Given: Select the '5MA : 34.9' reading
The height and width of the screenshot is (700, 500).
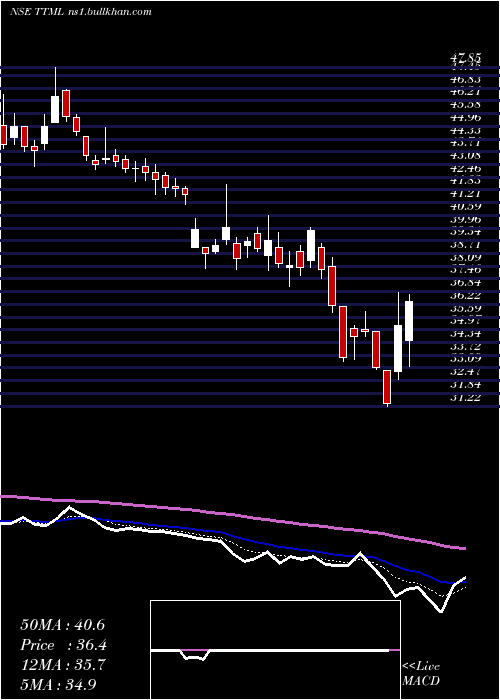Looking at the screenshot, I should [58, 684].
